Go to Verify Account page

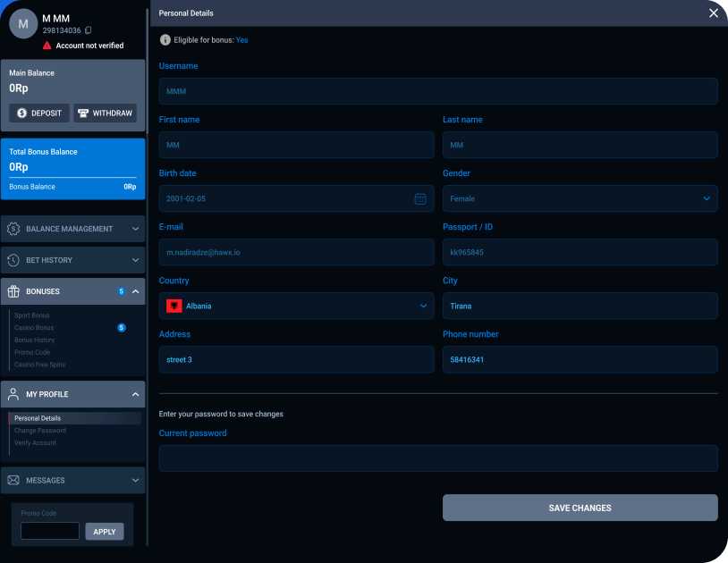click(x=36, y=443)
